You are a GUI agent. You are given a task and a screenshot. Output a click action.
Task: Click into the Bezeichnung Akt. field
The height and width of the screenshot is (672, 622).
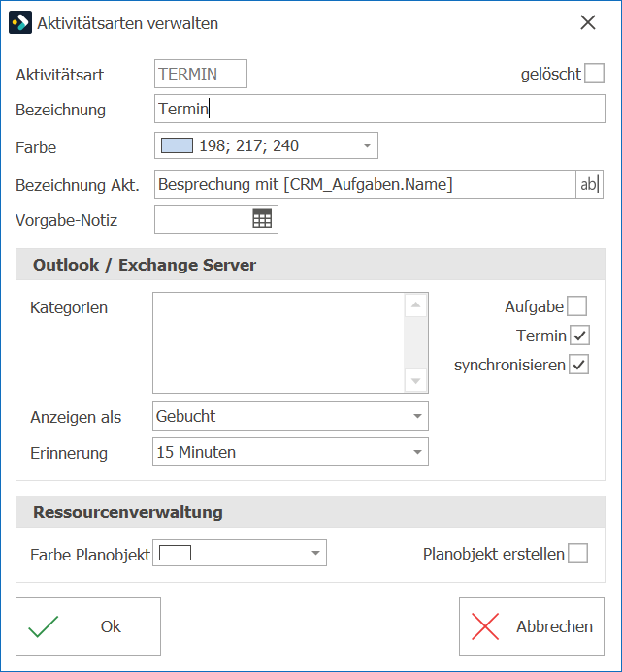pos(365,184)
